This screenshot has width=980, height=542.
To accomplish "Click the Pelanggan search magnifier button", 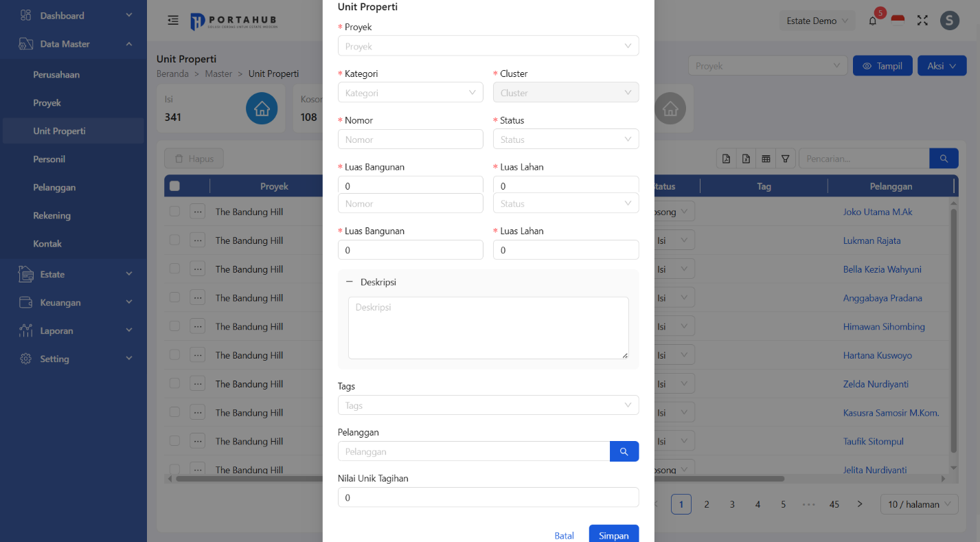I will tap(624, 451).
